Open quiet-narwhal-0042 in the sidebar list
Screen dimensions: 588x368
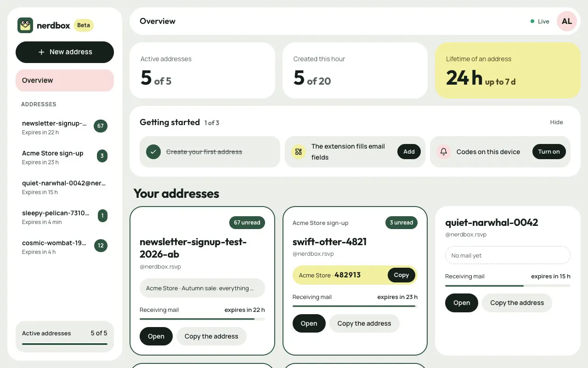[x=65, y=187]
